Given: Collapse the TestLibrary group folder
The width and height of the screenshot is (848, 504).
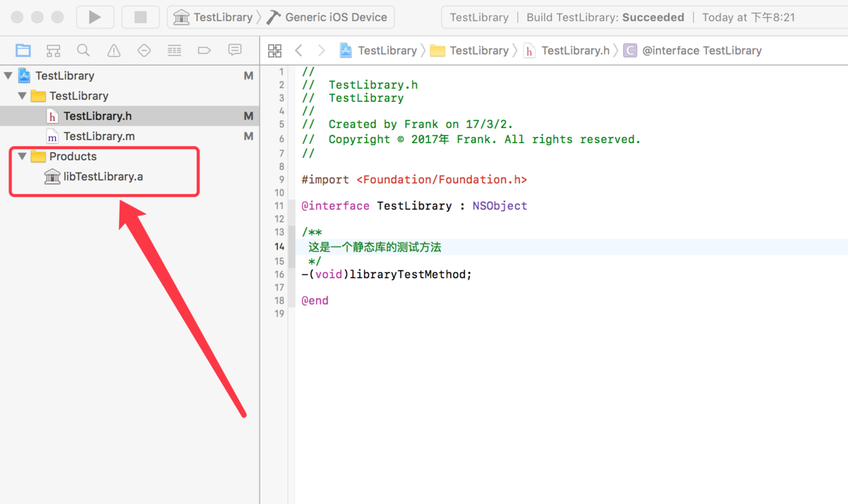Looking at the screenshot, I should pyautogui.click(x=23, y=96).
